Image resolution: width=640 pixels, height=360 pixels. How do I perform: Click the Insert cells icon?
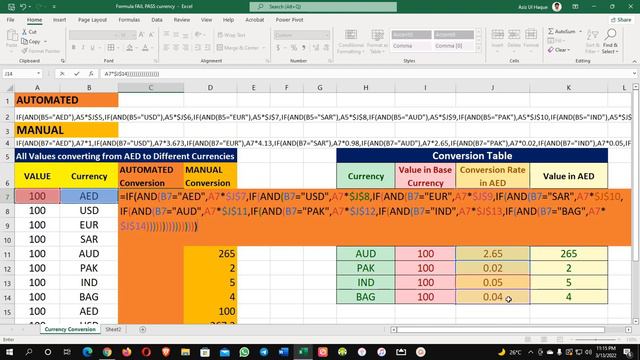coord(497,35)
